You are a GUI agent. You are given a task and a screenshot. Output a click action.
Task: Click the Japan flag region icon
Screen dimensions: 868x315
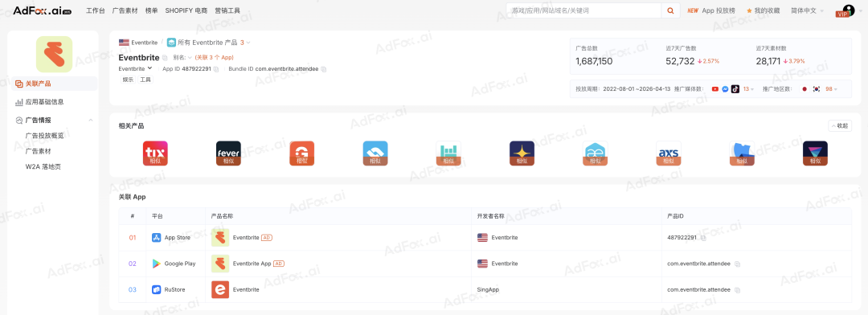point(805,88)
